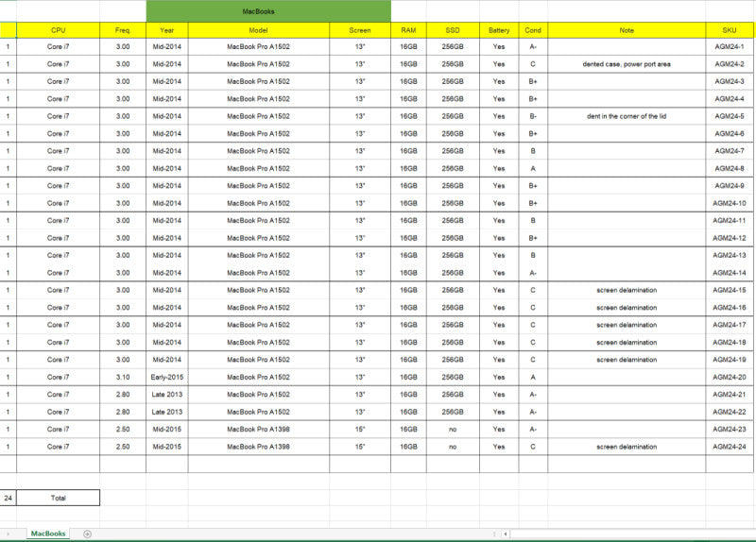Click 'Mid-2015' year in row AGM24-24
756x542 pixels.
[x=167, y=447]
